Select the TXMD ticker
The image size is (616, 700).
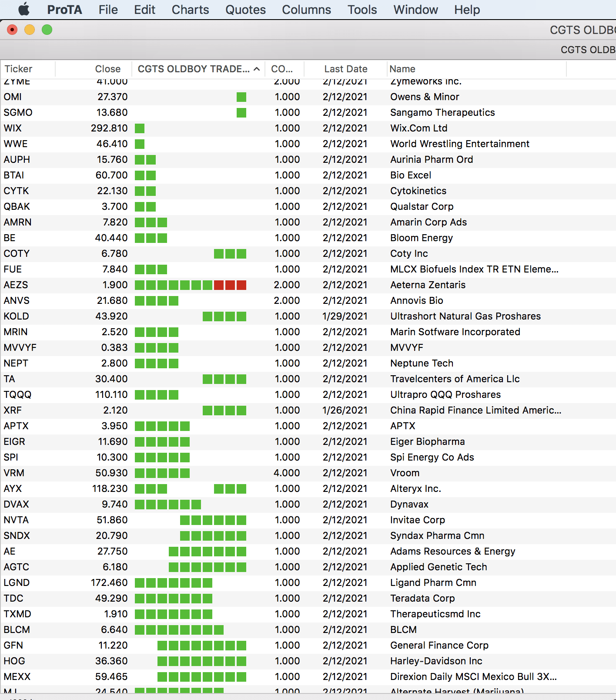[x=17, y=614]
